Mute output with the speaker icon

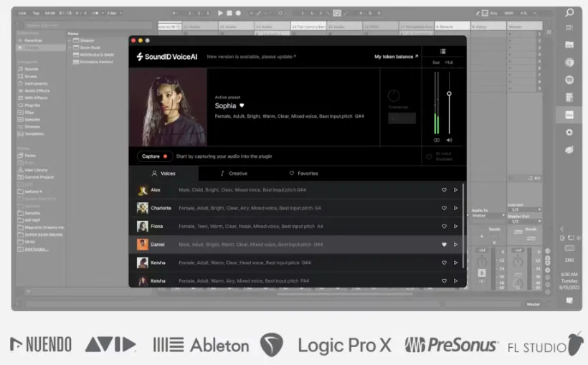(x=450, y=141)
